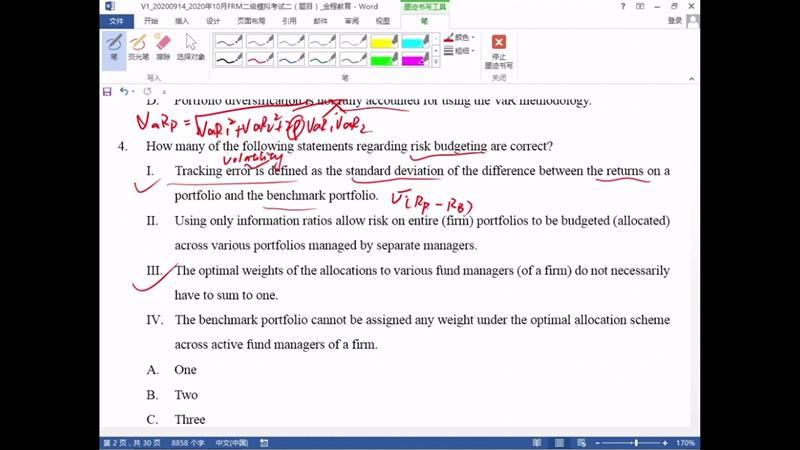The height and width of the screenshot is (450, 800).
Task: Open the pen Color (颜色) dropdown
Action: 460,37
